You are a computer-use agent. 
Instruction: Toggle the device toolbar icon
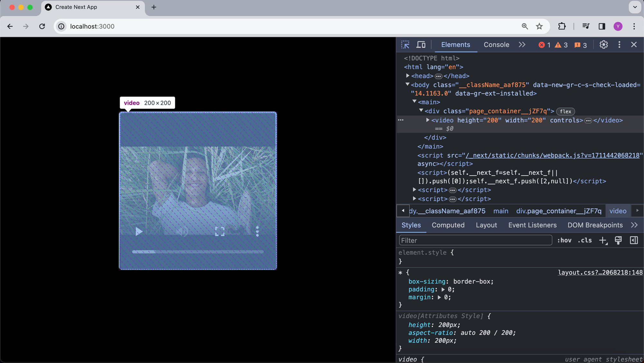pos(421,44)
